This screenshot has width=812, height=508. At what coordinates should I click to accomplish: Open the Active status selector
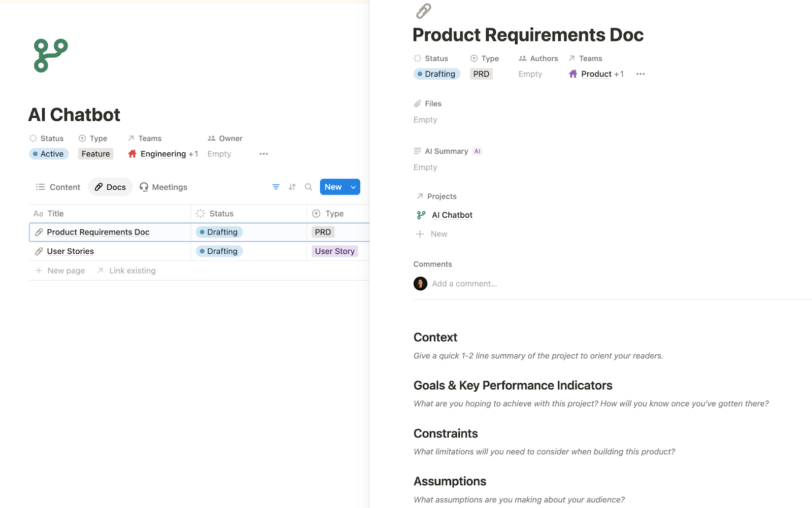(x=49, y=154)
